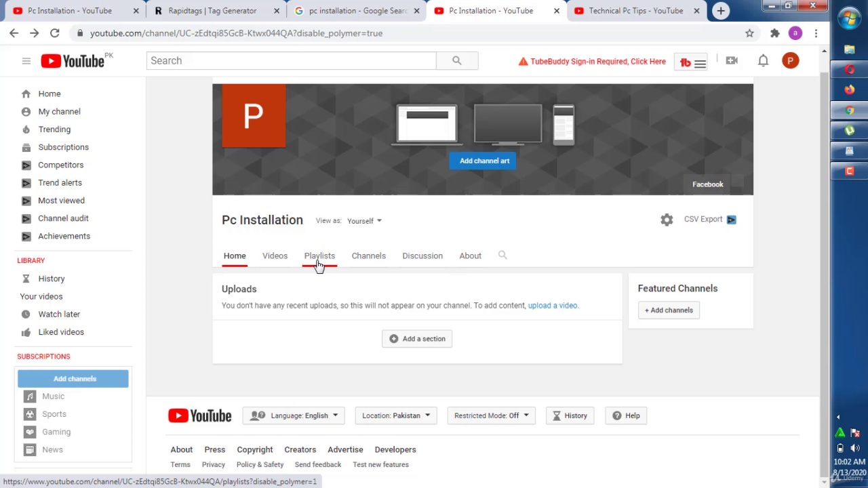The width and height of the screenshot is (868, 488).
Task: Switch to the Technical Pc Tips tab
Action: click(x=636, y=11)
